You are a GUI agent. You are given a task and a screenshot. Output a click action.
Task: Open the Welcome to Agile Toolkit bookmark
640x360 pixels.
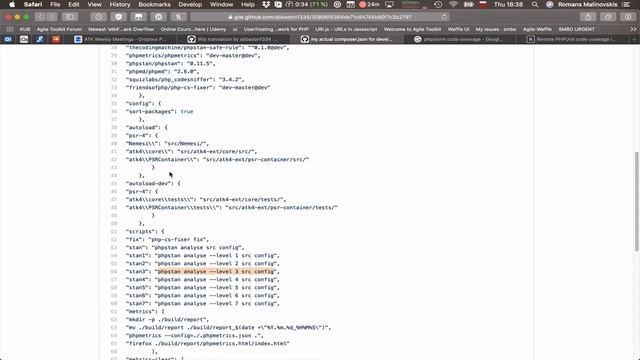(x=412, y=29)
